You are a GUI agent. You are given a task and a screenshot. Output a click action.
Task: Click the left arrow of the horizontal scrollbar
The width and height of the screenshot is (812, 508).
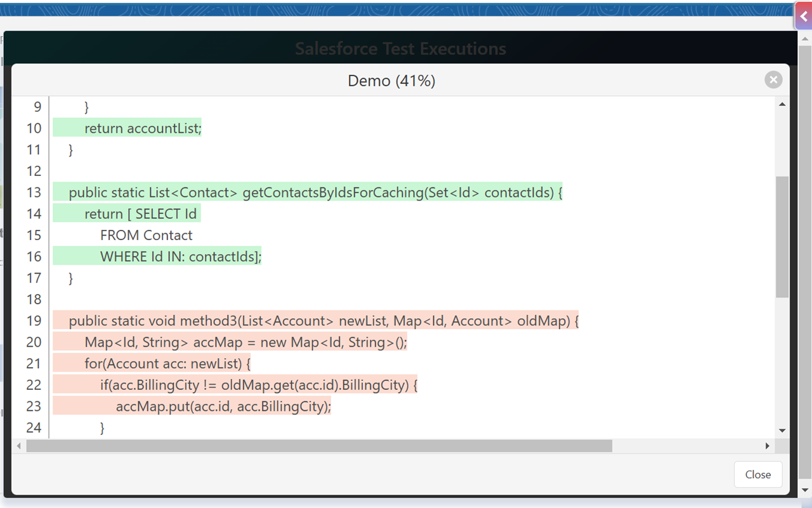pyautogui.click(x=18, y=446)
